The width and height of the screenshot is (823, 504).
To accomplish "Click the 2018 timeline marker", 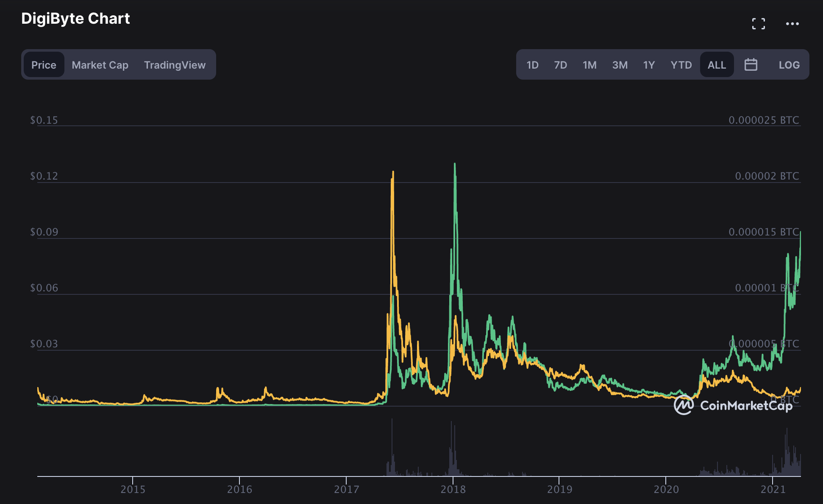I will click(x=453, y=490).
